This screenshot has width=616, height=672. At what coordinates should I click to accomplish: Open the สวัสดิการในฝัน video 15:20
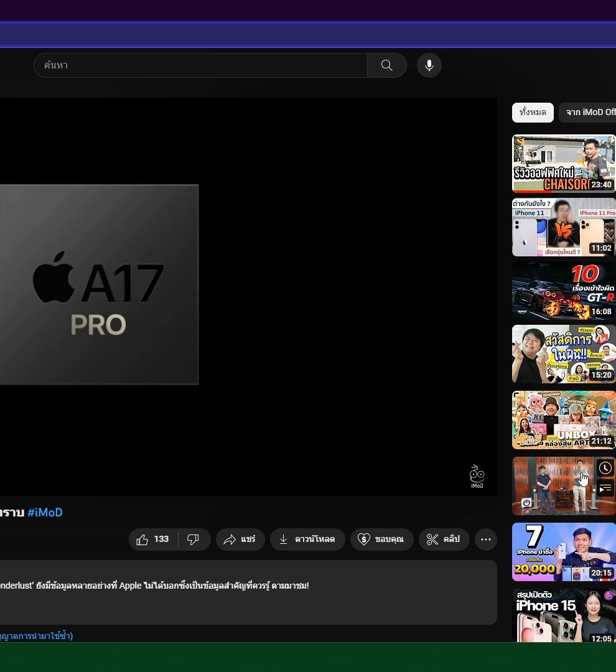(x=564, y=354)
